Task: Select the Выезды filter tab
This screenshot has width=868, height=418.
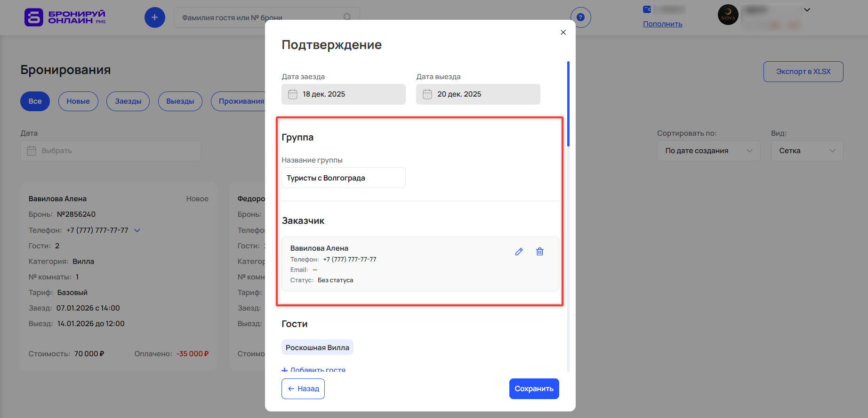Action: 180,101
